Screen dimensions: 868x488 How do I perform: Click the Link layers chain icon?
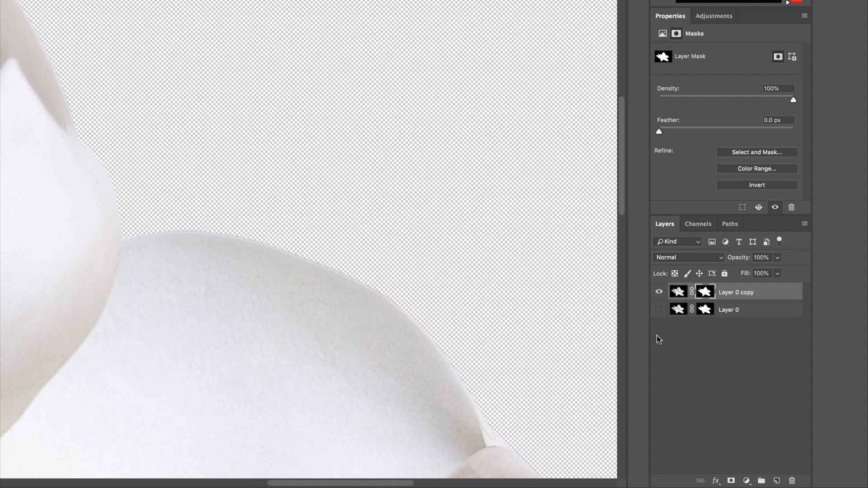coord(700,481)
